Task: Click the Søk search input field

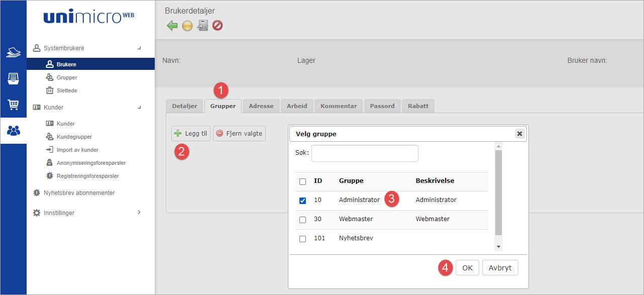Action: pos(365,153)
